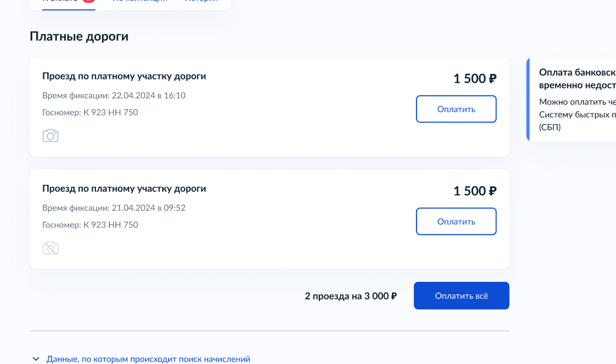
Task: Click title of toll card fixed at 16:10
Action: (124, 76)
